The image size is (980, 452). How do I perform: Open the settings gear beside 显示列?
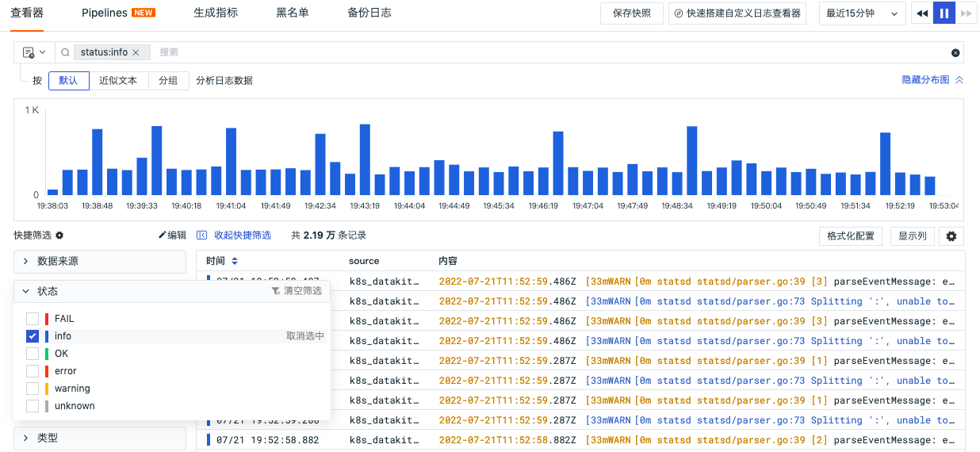(x=951, y=236)
